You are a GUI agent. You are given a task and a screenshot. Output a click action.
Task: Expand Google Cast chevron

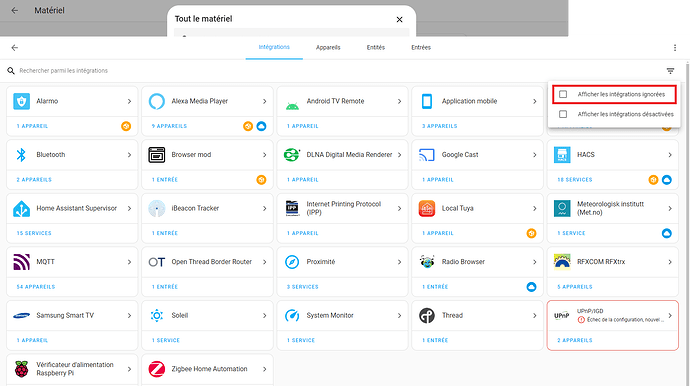click(535, 155)
